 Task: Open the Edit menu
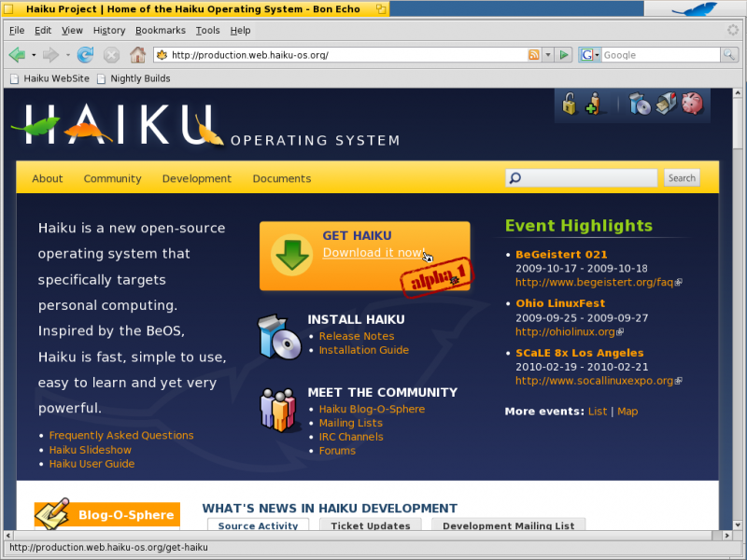coord(43,31)
